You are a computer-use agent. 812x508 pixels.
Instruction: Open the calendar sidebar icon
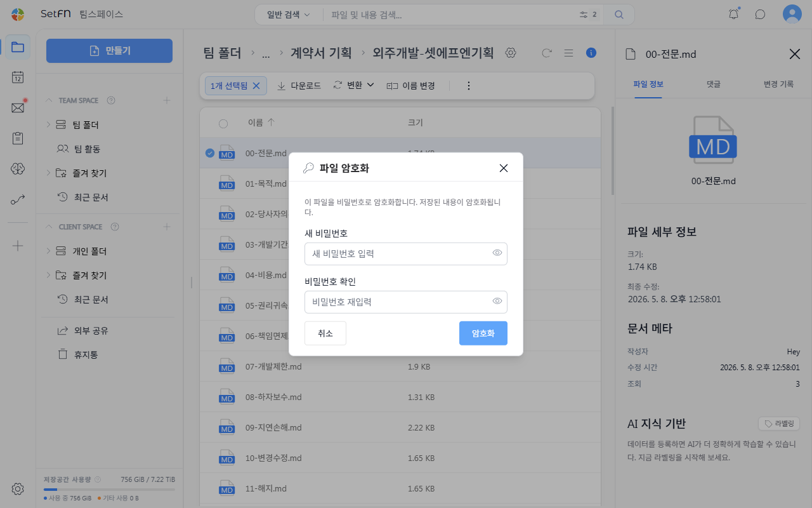pos(18,77)
